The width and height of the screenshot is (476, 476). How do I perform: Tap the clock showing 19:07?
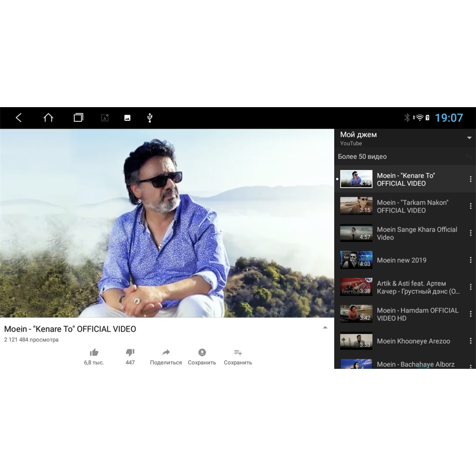[449, 118]
